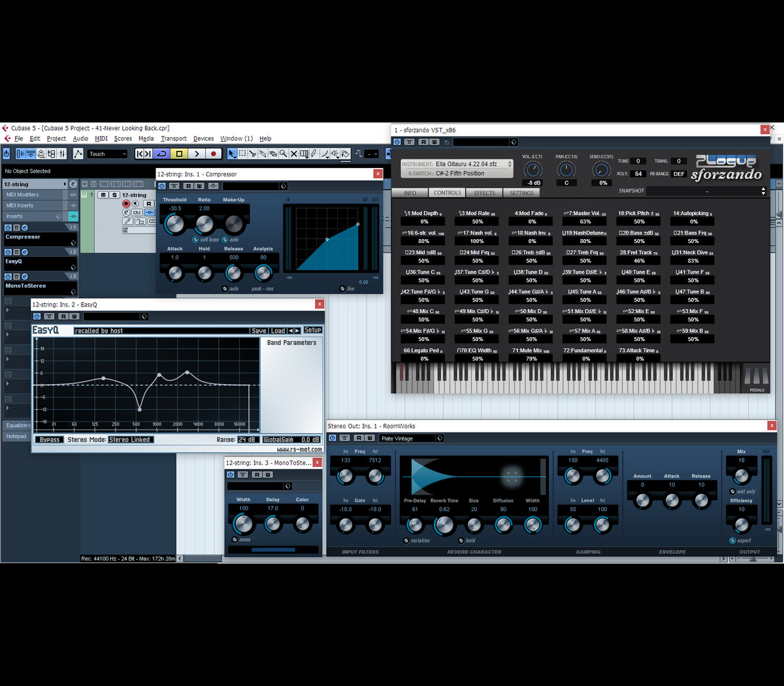Open the sforzando Instrument selector
The image size is (784, 686).
(457, 164)
